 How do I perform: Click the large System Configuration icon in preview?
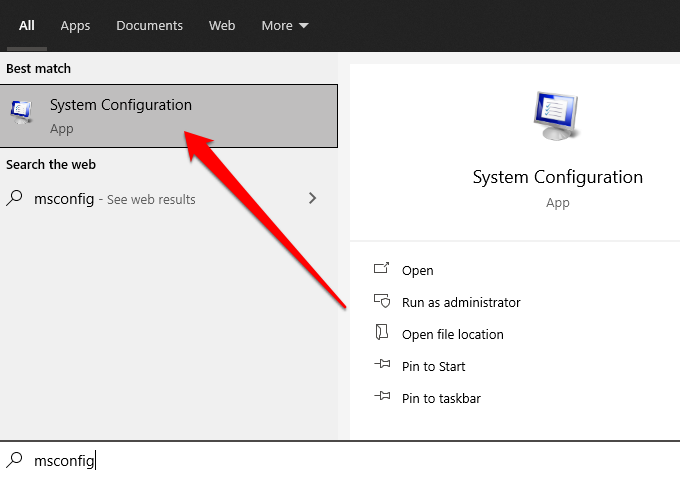point(557,116)
